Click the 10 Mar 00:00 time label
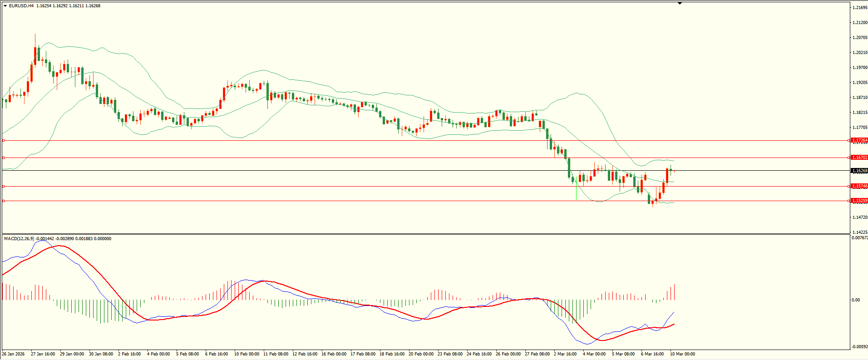Image resolution: width=868 pixels, height=360 pixels. point(682,354)
